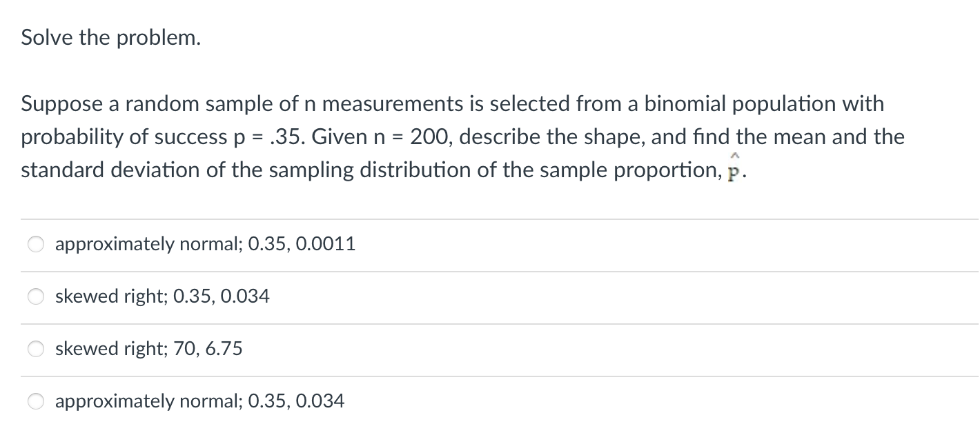Screen dimensions: 980x444
Task: Click 'probability of success' text
Action: pyautogui.click(x=124, y=137)
